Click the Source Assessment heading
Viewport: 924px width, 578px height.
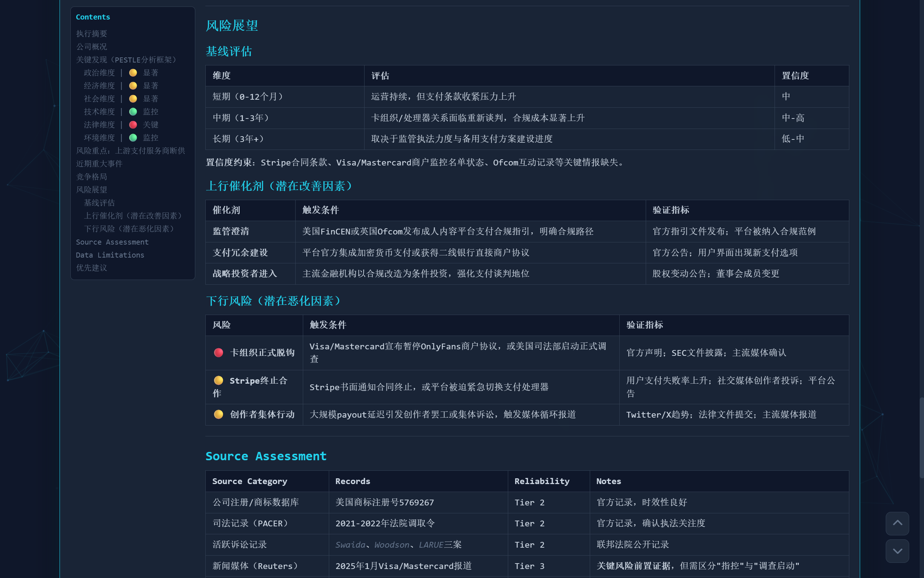(266, 456)
